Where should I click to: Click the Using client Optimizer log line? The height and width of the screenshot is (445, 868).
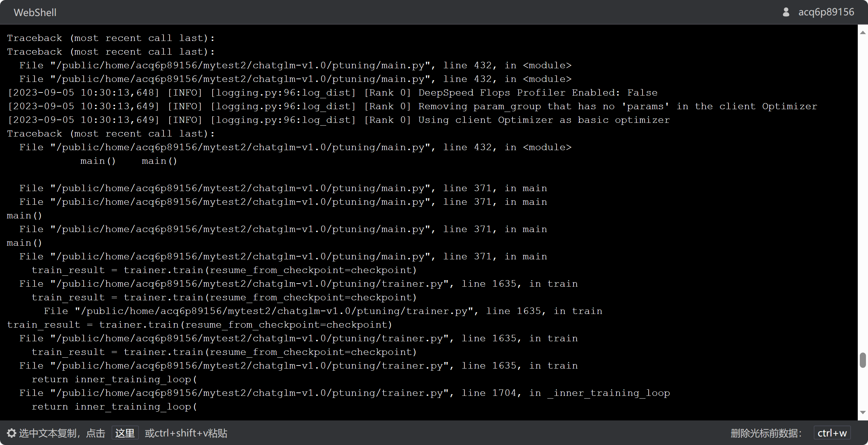(x=338, y=120)
